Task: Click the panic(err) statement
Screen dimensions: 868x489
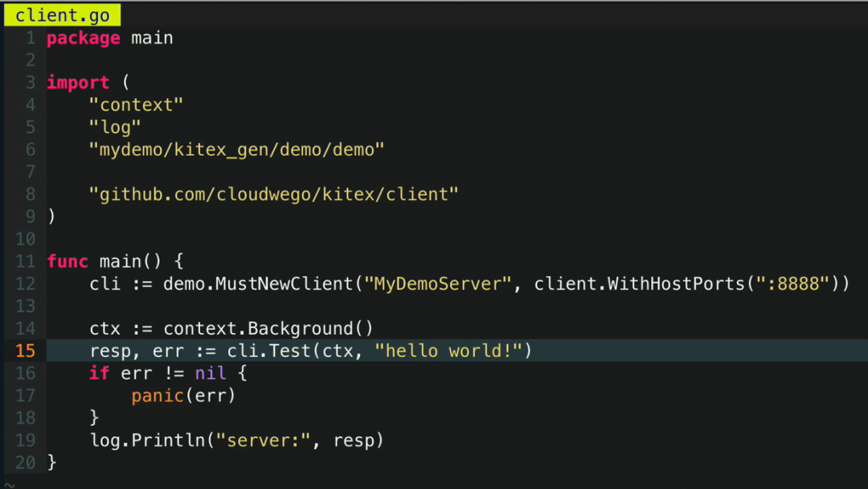Action: (183, 396)
